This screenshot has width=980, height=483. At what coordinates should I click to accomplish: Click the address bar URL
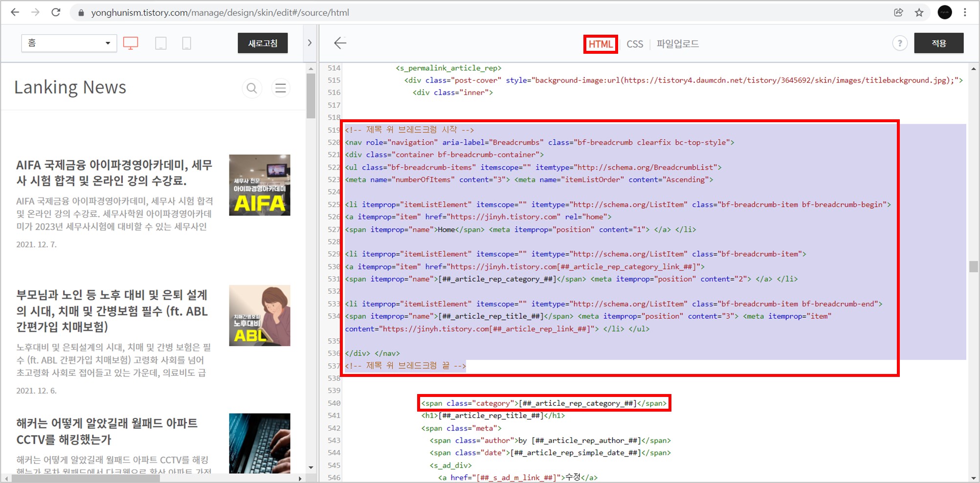pos(220,13)
